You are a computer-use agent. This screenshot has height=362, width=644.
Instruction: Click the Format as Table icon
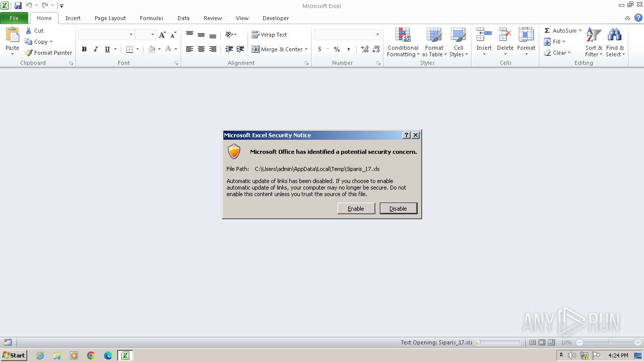(x=434, y=35)
